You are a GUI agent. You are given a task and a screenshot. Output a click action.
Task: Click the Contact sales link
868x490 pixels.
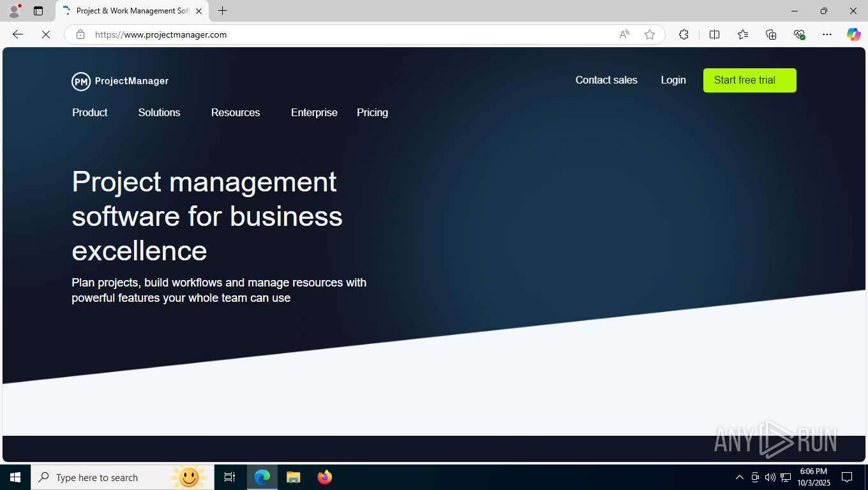[x=606, y=80]
